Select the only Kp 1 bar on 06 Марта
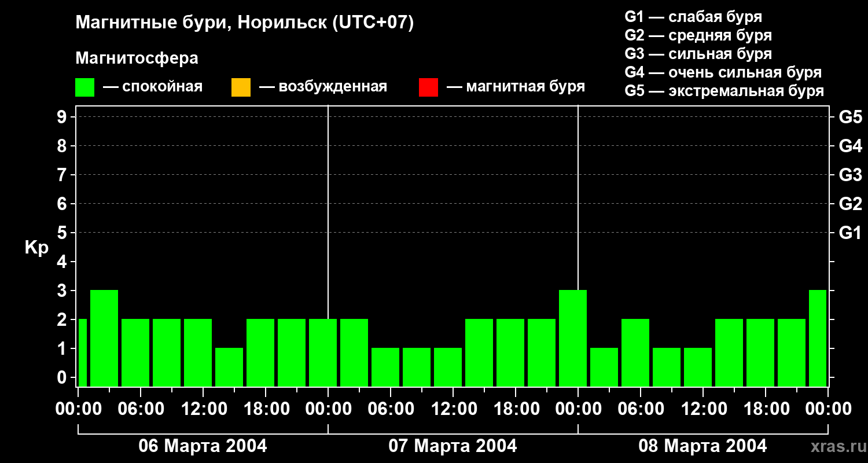This screenshot has height=463, width=868. tap(229, 367)
